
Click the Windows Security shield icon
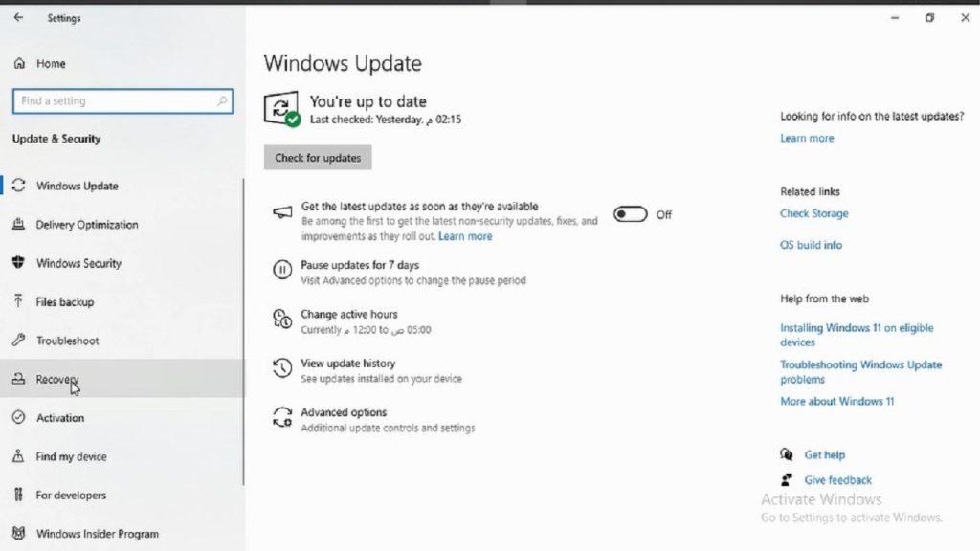pyautogui.click(x=18, y=263)
